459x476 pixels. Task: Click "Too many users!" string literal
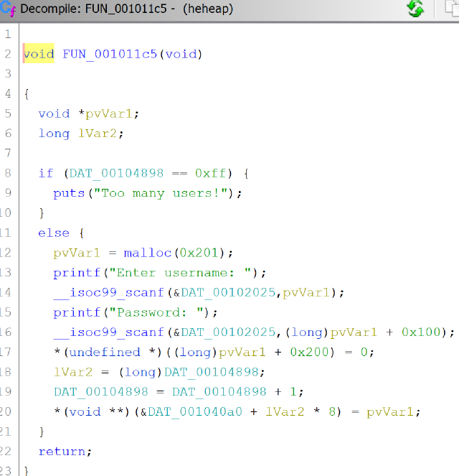(x=161, y=193)
